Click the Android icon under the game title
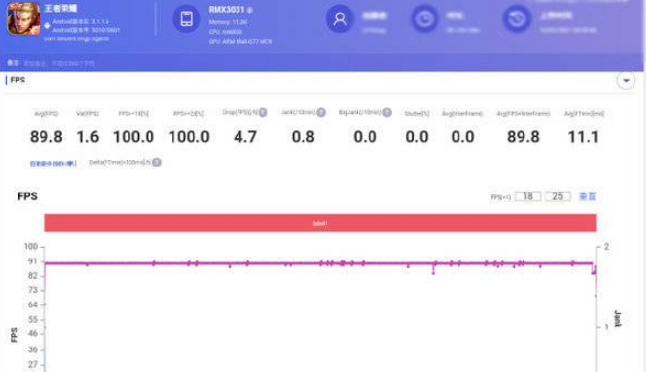This screenshot has width=646, height=372. pyautogui.click(x=47, y=26)
